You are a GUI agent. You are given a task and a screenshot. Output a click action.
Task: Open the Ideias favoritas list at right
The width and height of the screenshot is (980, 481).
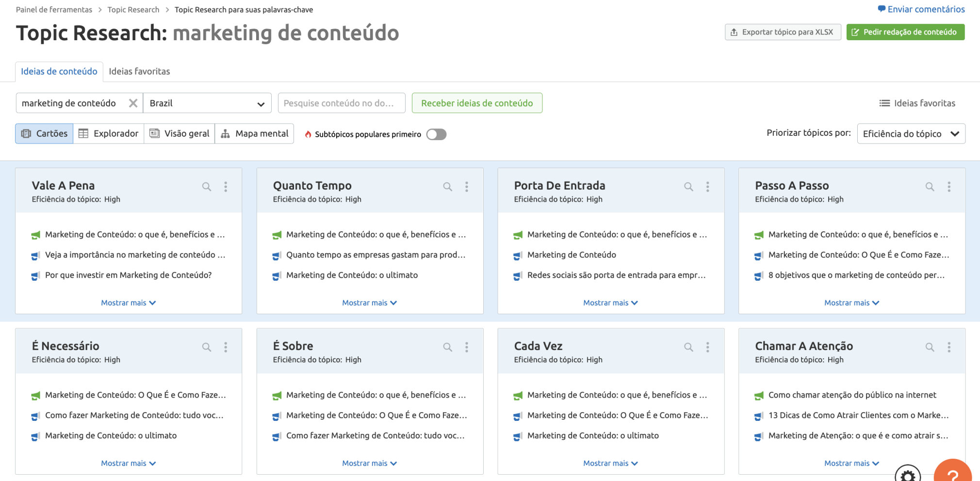coord(917,103)
